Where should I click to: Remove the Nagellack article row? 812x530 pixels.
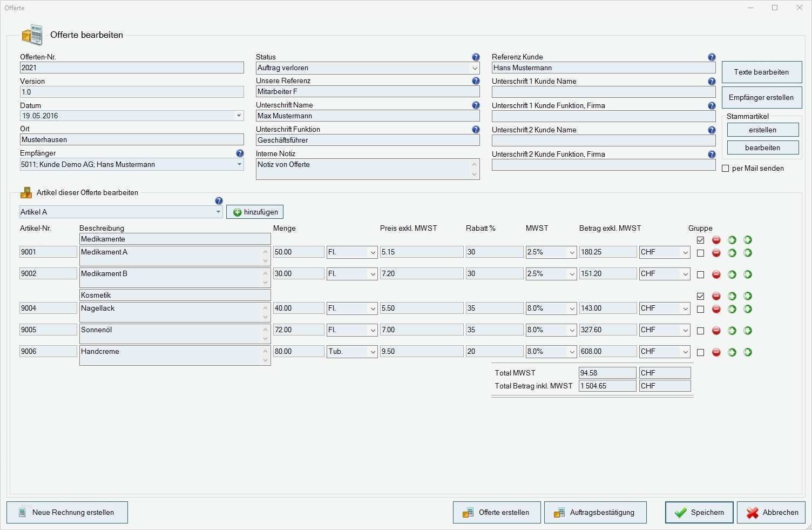tap(716, 309)
